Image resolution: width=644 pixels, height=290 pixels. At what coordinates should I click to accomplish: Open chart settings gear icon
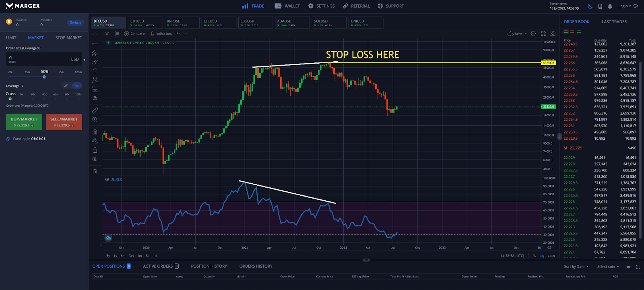coord(533,33)
